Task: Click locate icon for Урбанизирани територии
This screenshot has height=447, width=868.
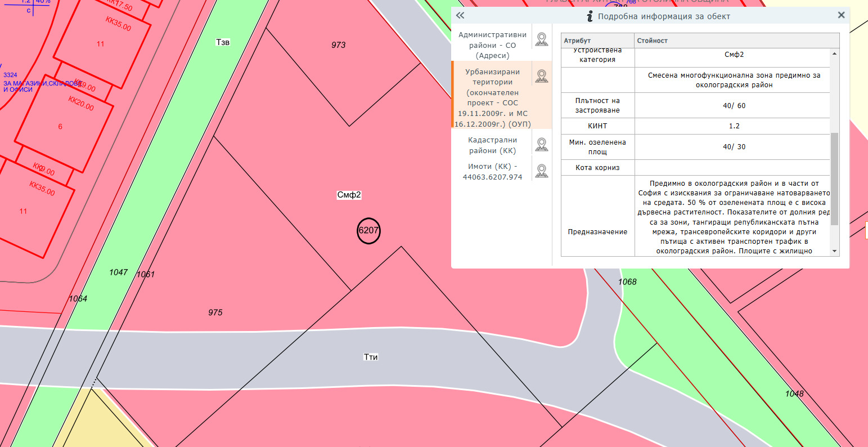Action: pos(541,77)
